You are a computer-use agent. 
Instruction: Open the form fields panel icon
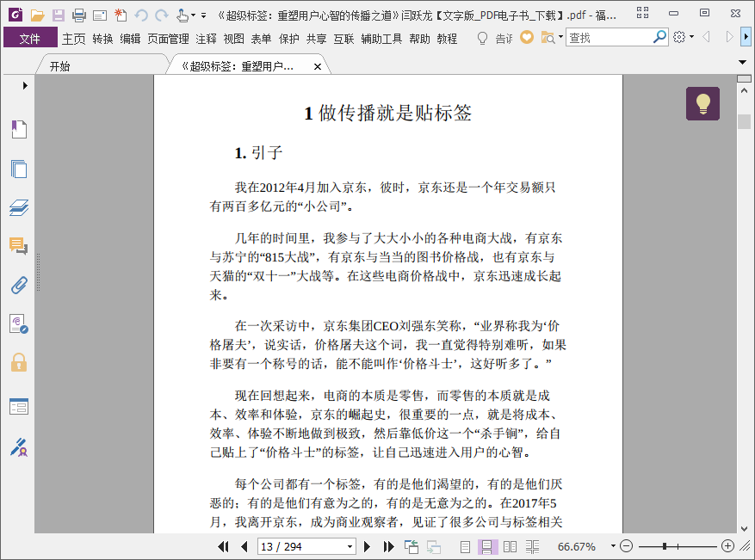19,407
